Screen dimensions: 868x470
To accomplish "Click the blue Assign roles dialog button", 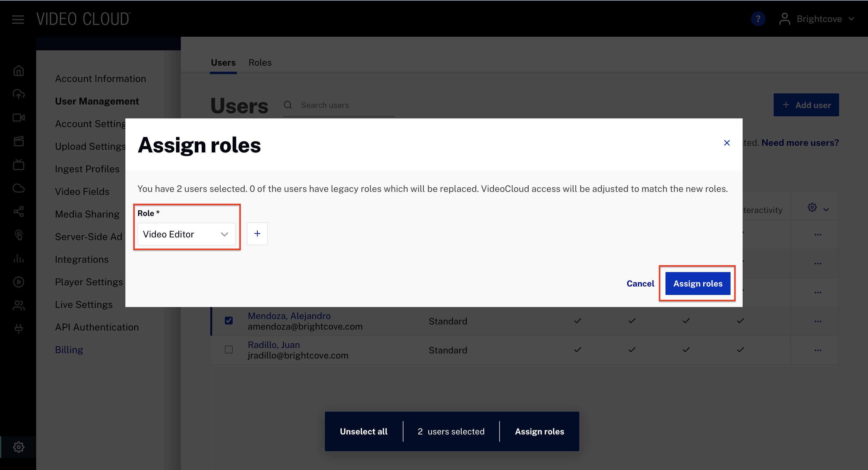I will [x=697, y=283].
